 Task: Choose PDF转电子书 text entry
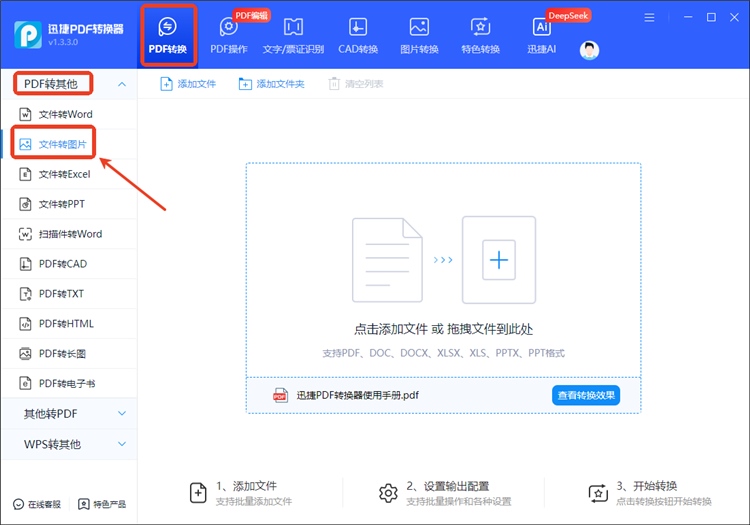[x=67, y=383]
